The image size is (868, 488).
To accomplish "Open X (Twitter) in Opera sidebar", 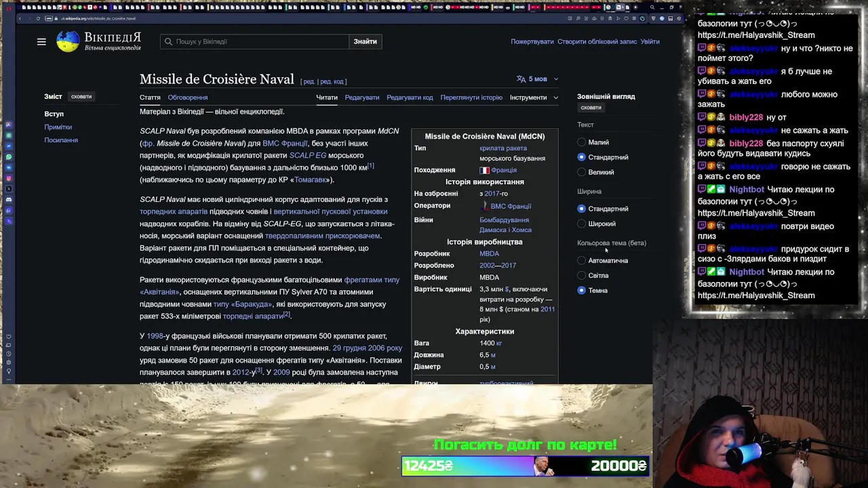I will click(9, 188).
